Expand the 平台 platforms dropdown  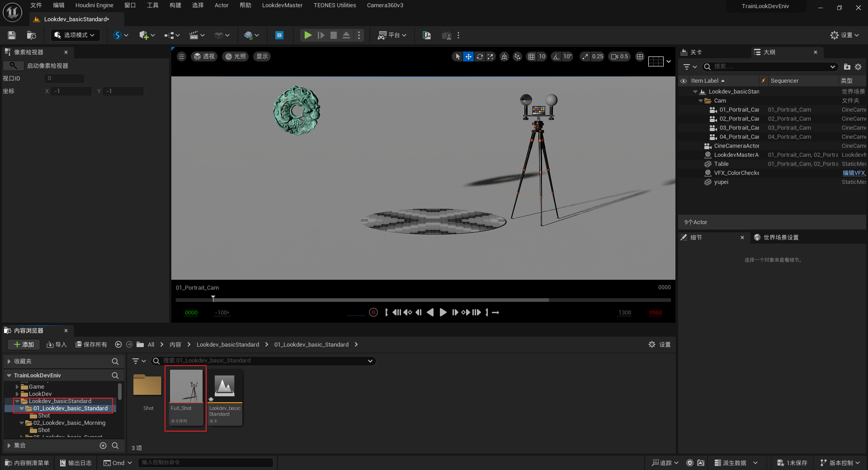click(x=392, y=35)
